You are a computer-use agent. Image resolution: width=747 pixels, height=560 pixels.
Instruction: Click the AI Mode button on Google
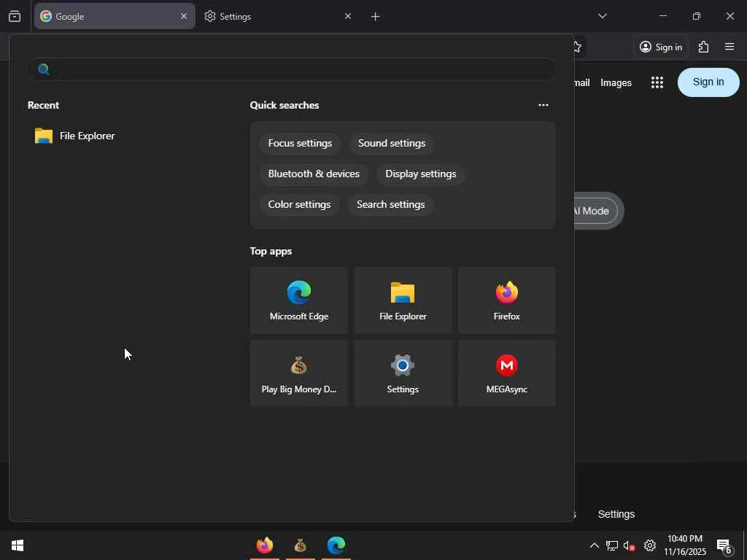[x=597, y=211]
